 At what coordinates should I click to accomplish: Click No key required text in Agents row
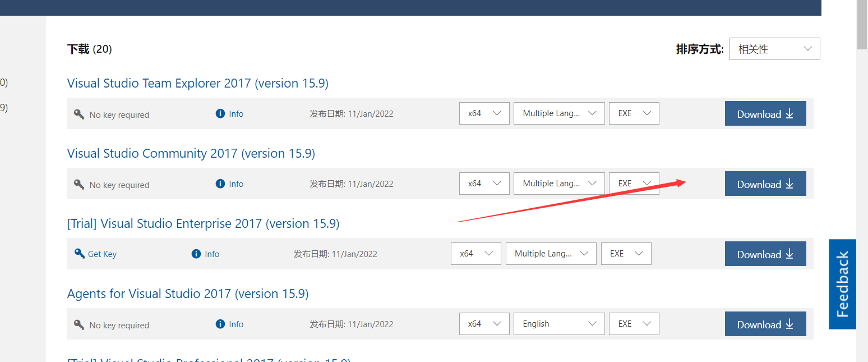click(119, 325)
